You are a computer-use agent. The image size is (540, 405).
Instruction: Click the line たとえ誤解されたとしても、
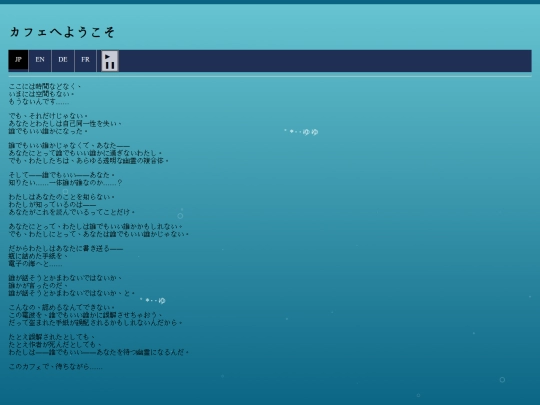point(52,337)
